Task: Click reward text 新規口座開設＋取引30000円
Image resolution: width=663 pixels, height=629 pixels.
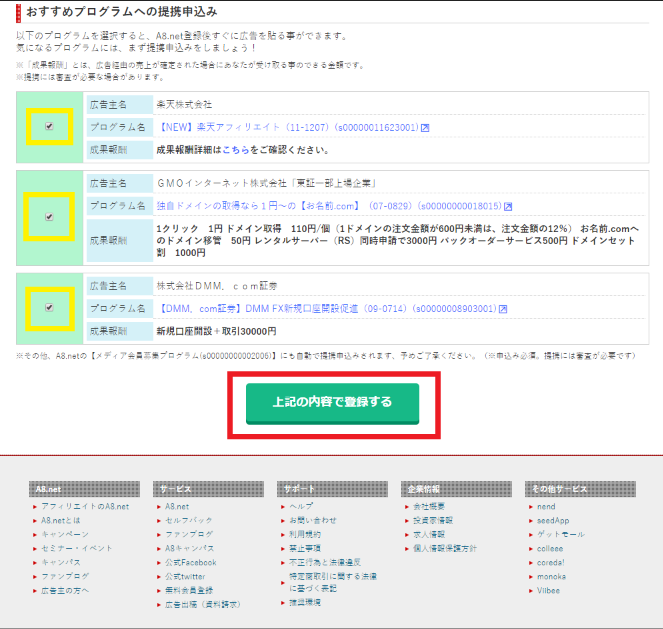Action: 216,331
